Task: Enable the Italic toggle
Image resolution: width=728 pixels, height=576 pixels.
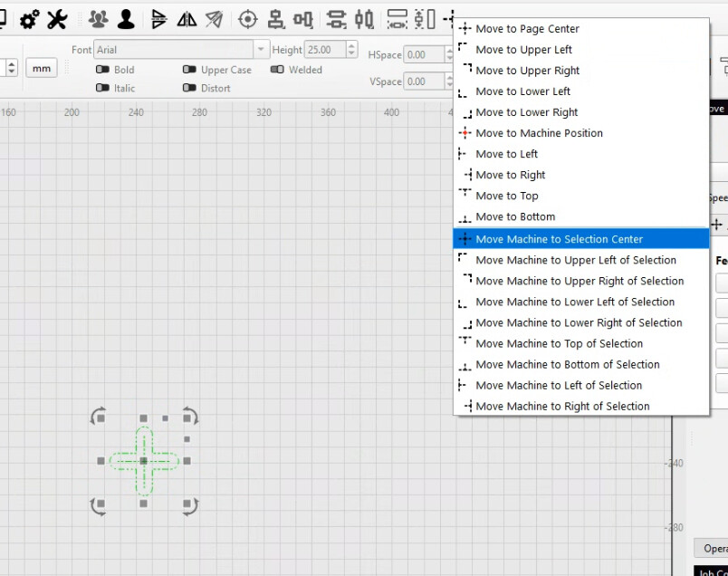Action: click(103, 88)
